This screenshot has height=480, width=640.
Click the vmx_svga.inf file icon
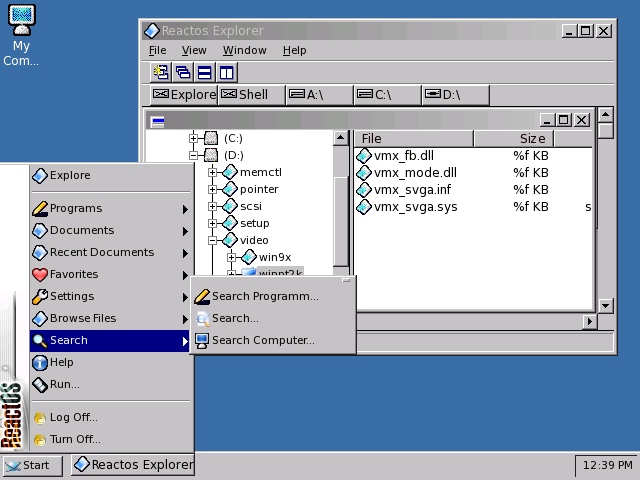[363, 190]
